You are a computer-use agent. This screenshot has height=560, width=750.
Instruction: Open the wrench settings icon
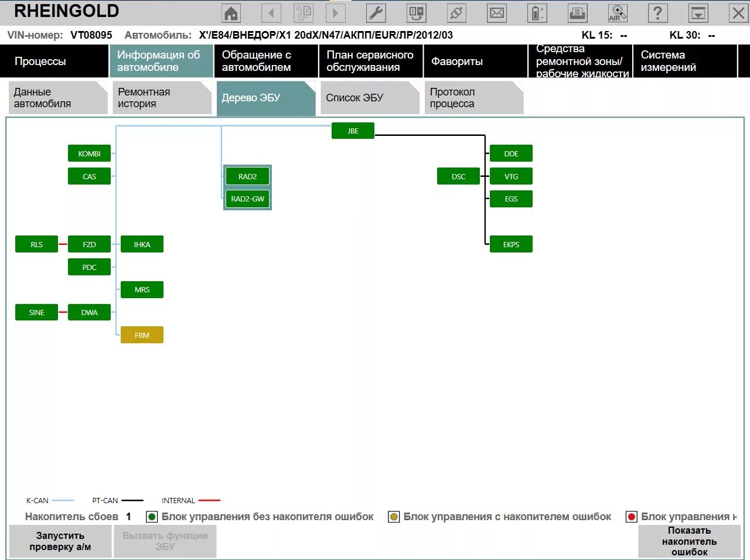click(x=376, y=13)
